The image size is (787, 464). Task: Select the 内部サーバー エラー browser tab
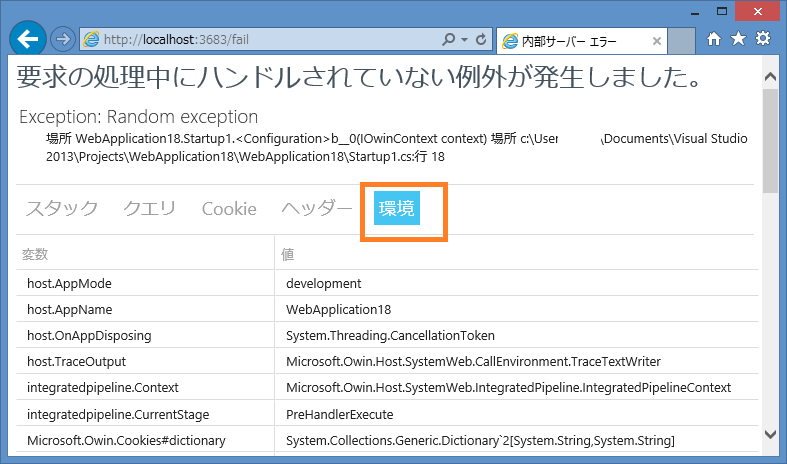tap(581, 41)
